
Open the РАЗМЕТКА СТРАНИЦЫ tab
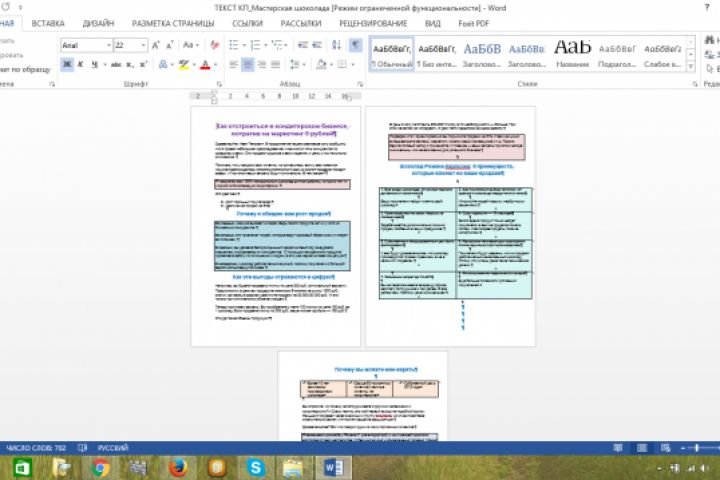[x=173, y=23]
